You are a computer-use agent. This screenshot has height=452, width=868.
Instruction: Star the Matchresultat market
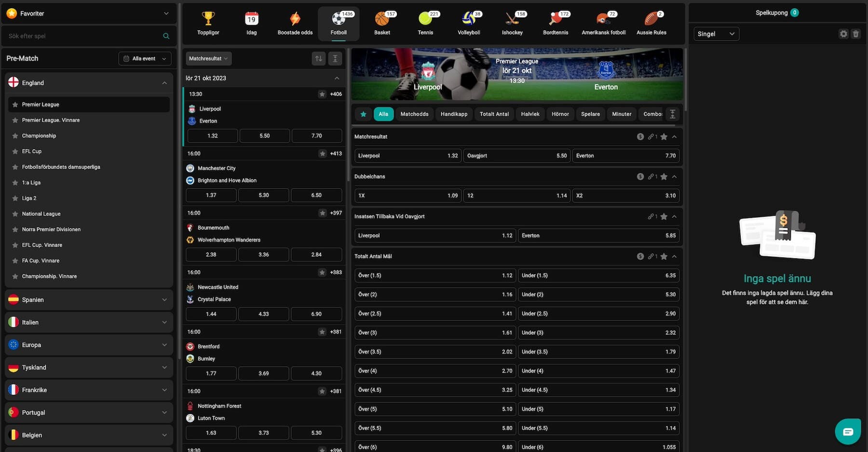[664, 137]
